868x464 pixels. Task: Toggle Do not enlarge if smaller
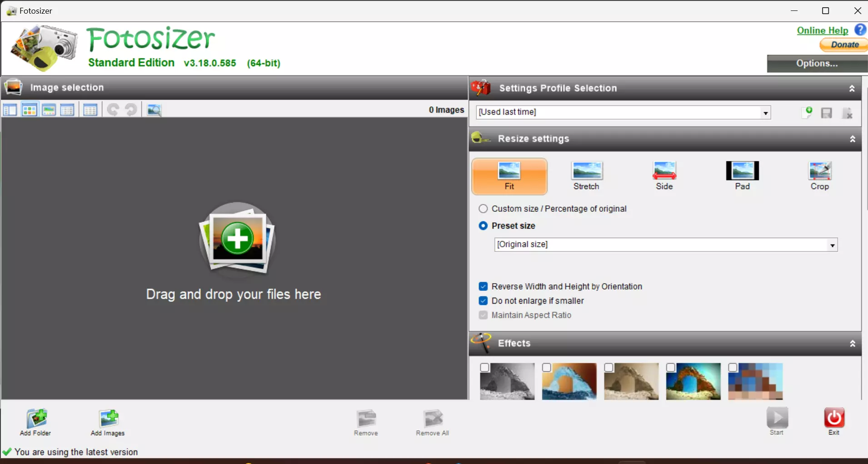pos(483,301)
